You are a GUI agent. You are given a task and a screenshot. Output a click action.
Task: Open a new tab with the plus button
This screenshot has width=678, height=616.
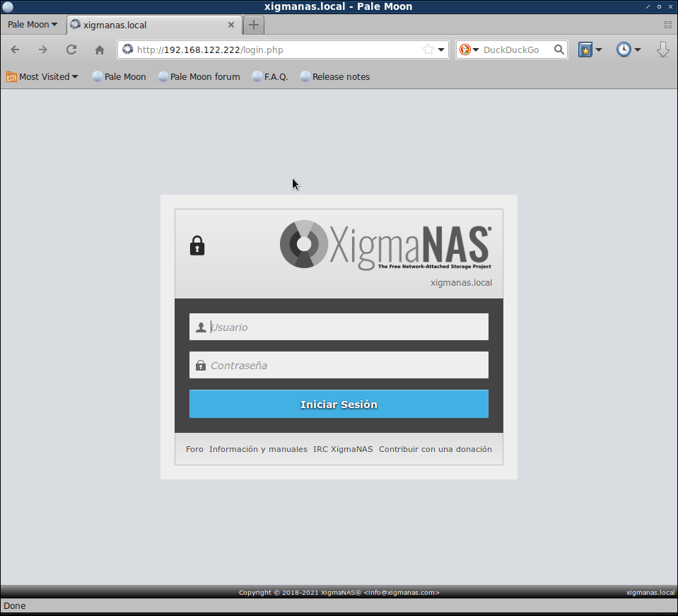254,25
